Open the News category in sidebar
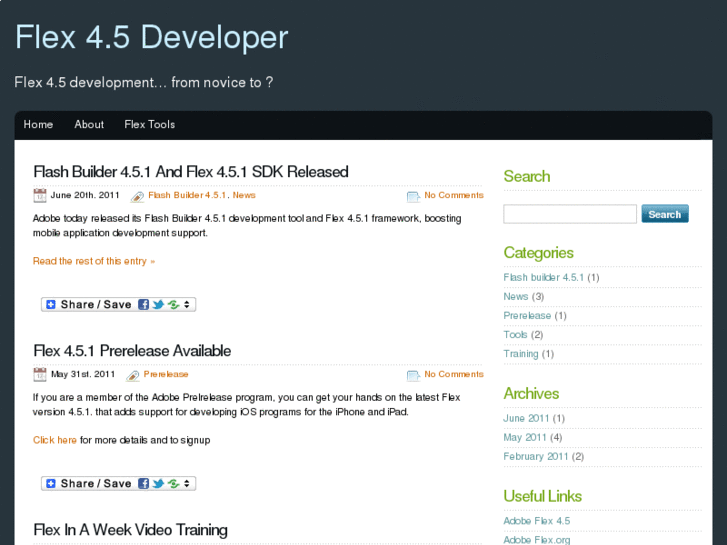The image size is (727, 545). (516, 296)
